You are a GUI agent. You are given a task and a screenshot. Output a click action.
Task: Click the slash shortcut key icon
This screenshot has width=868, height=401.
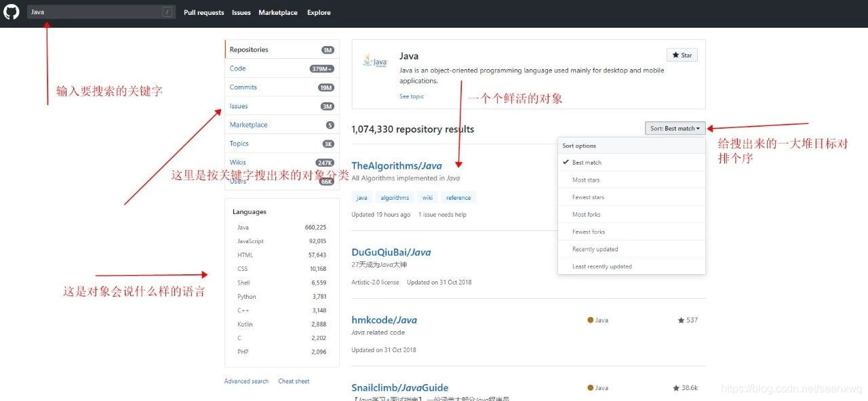[167, 12]
